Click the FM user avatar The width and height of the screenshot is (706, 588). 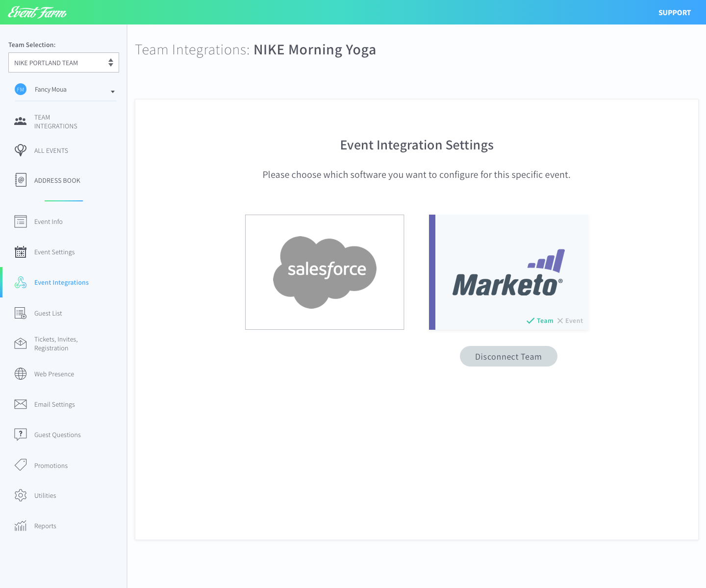point(21,90)
